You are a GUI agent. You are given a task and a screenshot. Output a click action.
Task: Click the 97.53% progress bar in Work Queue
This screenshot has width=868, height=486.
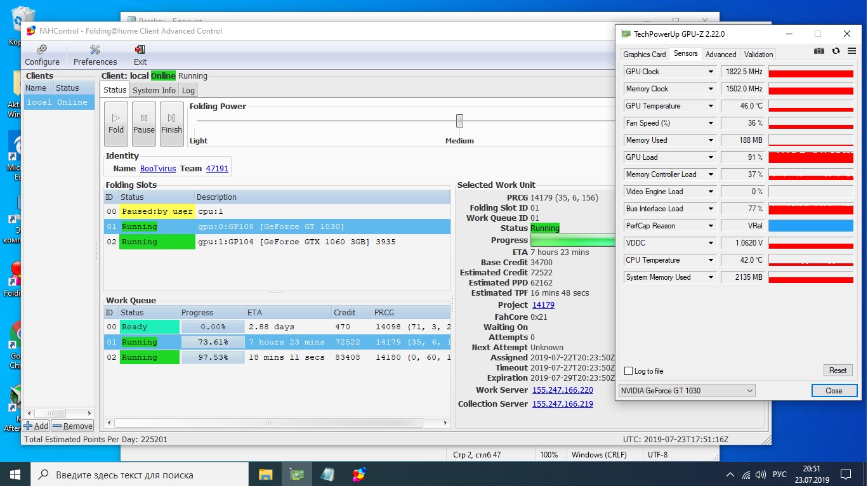pos(213,357)
